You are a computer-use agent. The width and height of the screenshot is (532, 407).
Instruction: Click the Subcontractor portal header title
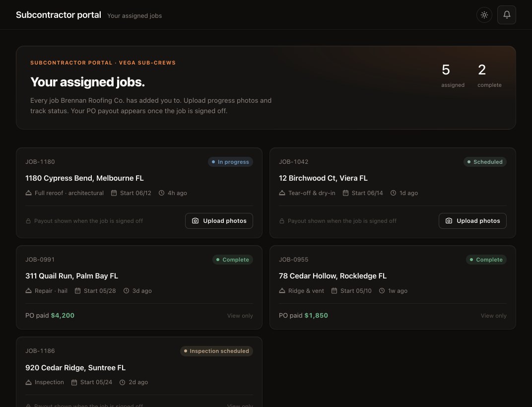(x=59, y=15)
